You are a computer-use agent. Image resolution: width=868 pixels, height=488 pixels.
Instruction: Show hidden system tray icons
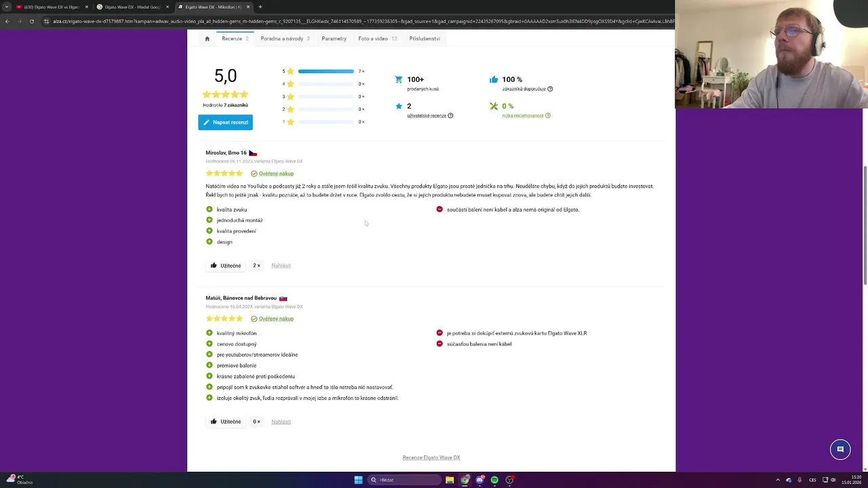pos(778,480)
